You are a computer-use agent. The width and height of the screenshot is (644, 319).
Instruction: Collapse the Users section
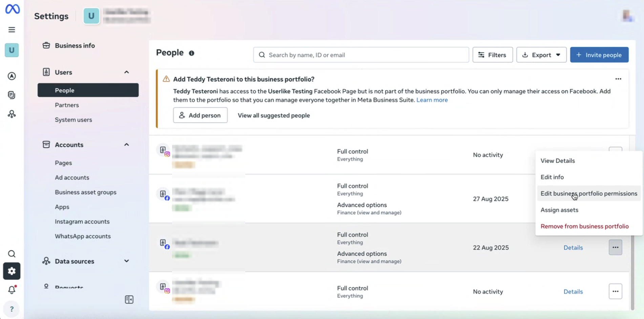[x=126, y=72]
